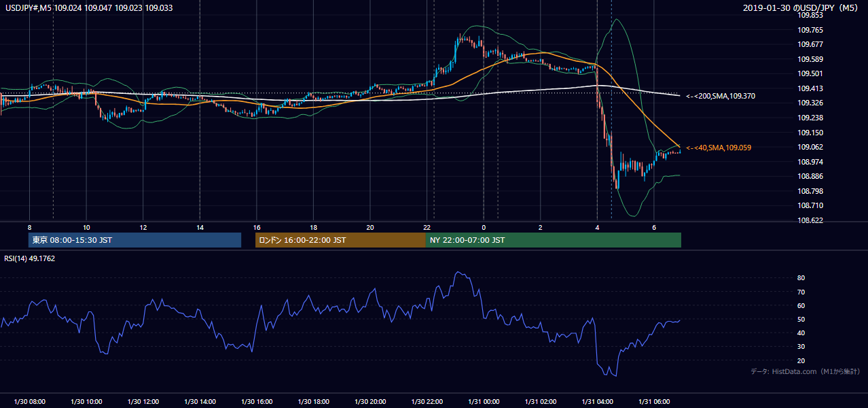Select the 東京 08:00-15:30 JST session bar

[x=135, y=240]
